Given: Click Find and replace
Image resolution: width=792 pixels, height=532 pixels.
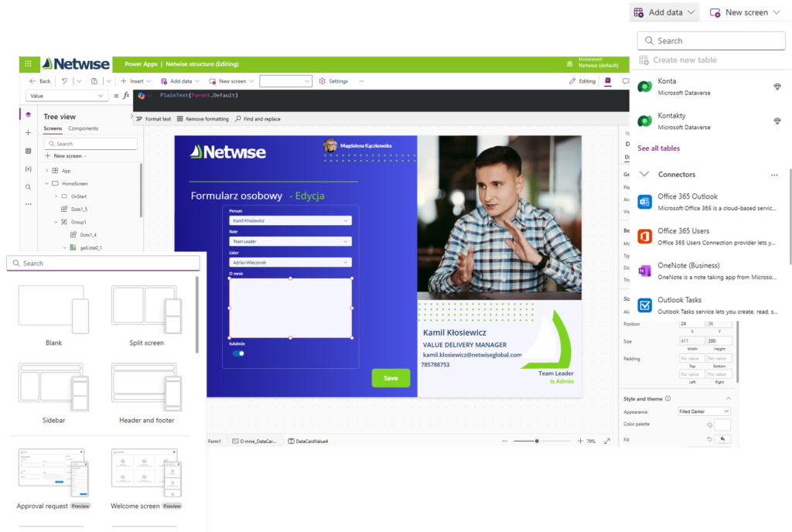Looking at the screenshot, I should [258, 119].
